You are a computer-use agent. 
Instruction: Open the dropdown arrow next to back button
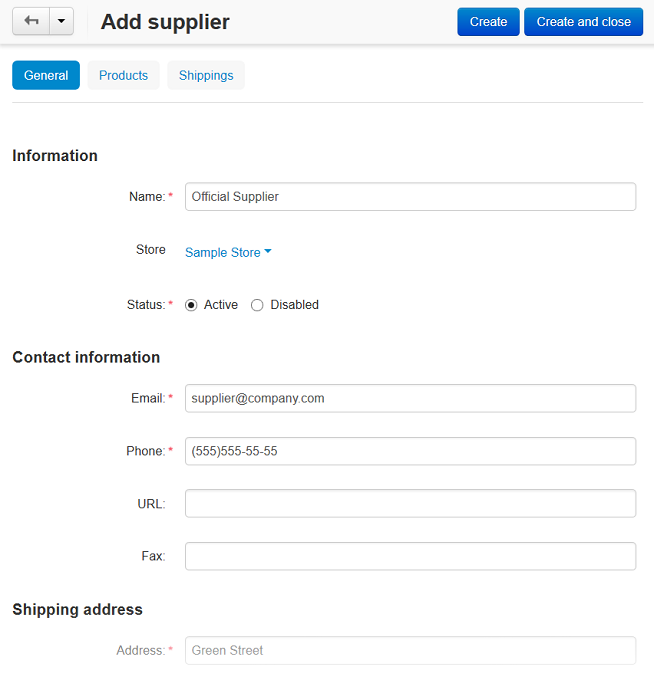coord(62,21)
